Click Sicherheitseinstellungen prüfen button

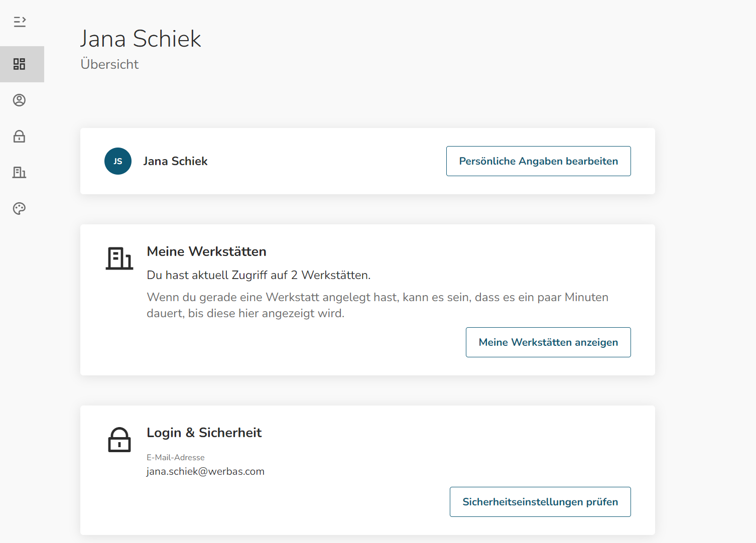[x=540, y=502]
